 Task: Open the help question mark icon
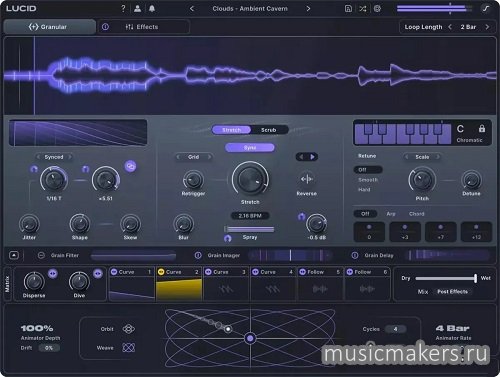click(x=123, y=8)
